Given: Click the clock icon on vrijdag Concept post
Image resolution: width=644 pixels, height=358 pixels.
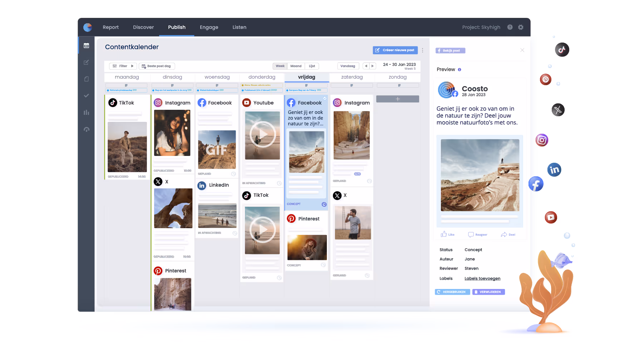Looking at the screenshot, I should coord(324,204).
